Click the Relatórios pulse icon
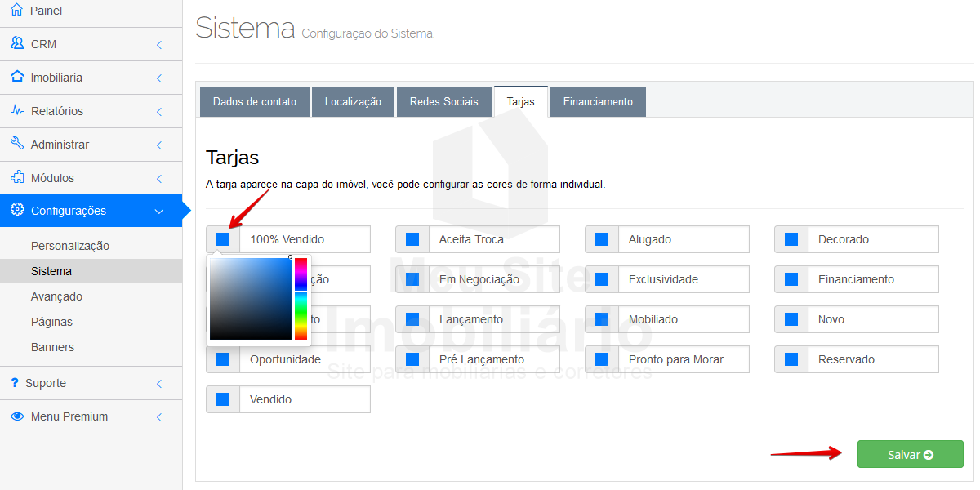The image size is (980, 490). click(17, 110)
